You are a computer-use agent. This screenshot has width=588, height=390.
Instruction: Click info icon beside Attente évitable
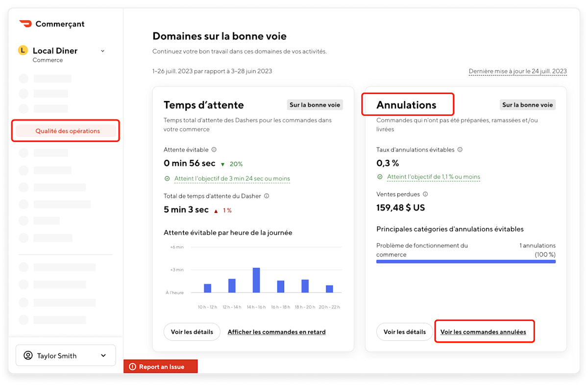click(x=214, y=150)
